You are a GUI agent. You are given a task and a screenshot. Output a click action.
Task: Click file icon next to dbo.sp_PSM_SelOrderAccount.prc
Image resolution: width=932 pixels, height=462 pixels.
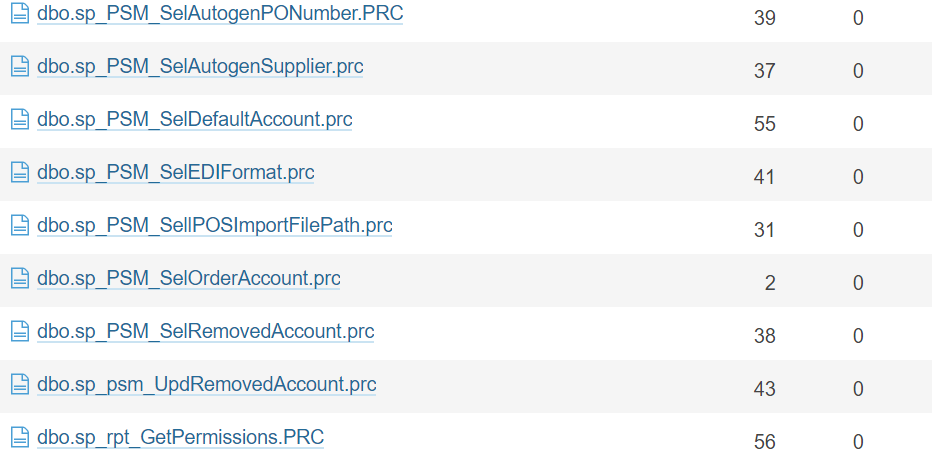pos(19,279)
